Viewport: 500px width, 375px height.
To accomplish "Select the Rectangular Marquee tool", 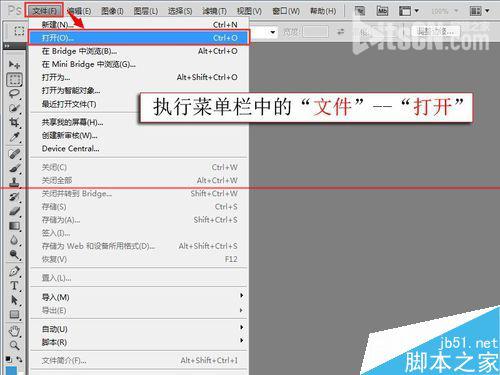I will coord(14,79).
